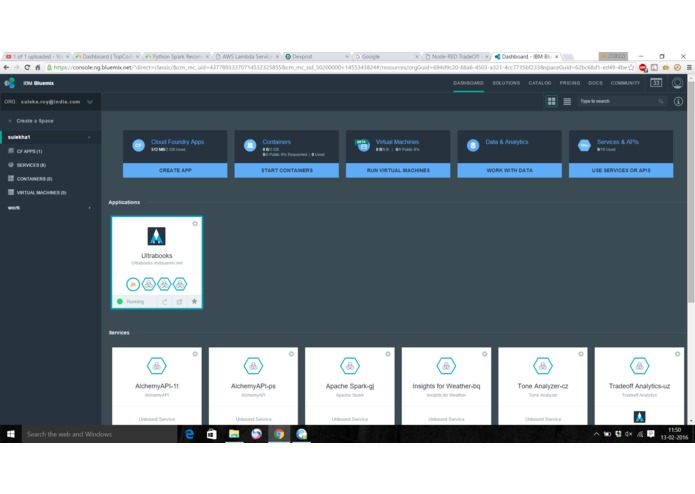Restart the Ultrabooks app using refresh icon
Image resolution: width=695 pixels, height=494 pixels.
pos(164,302)
